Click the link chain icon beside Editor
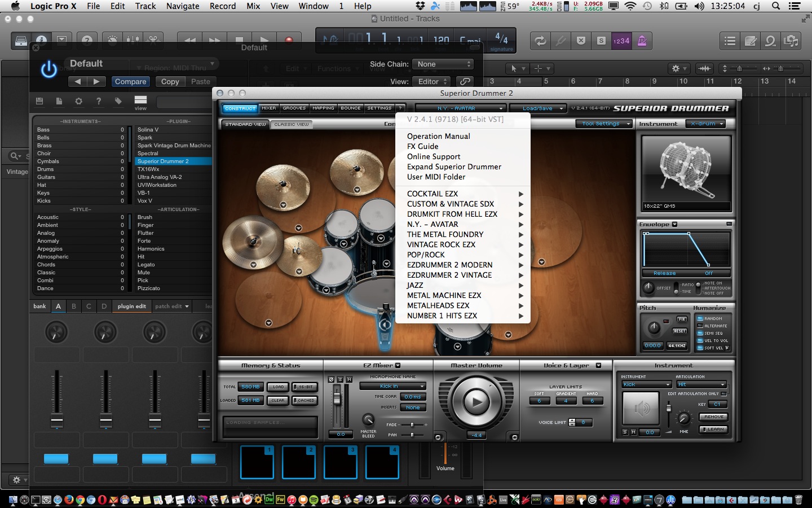Viewport: 812px width, 508px height. [464, 81]
